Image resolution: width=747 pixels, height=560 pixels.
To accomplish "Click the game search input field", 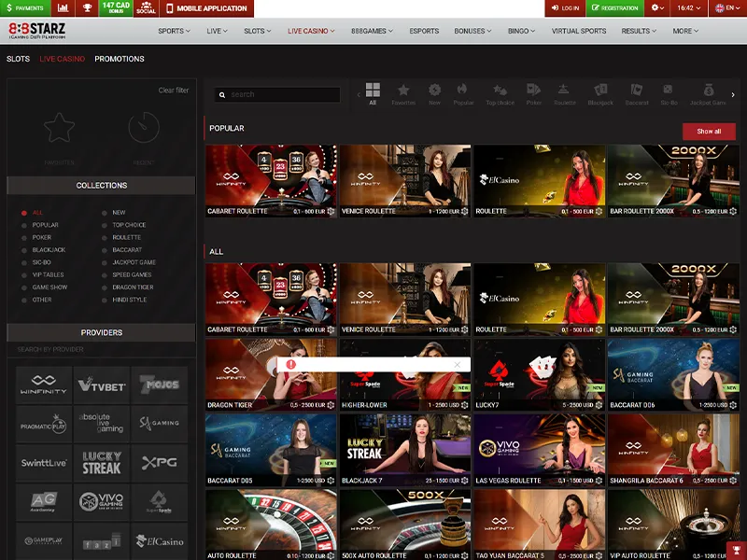I will click(x=277, y=95).
